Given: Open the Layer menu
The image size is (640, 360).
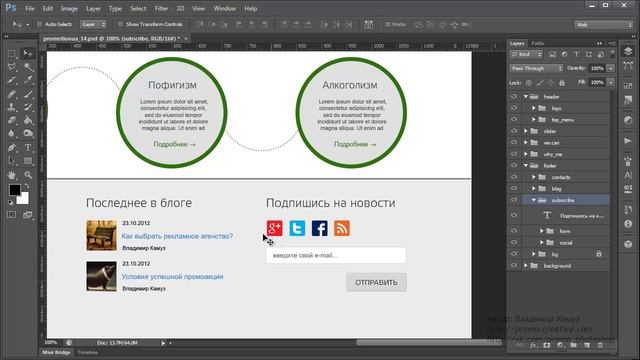Looking at the screenshot, I should tap(93, 8).
